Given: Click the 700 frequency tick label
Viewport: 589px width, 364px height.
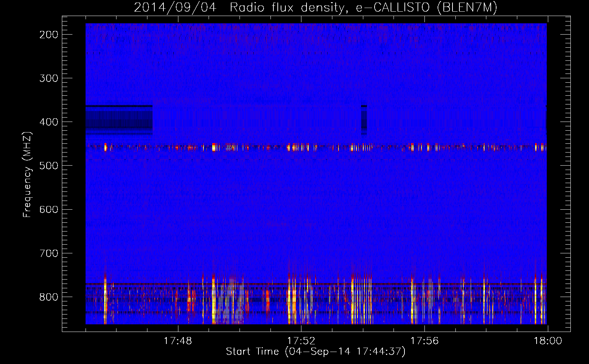Looking at the screenshot, I should pos(49,253).
